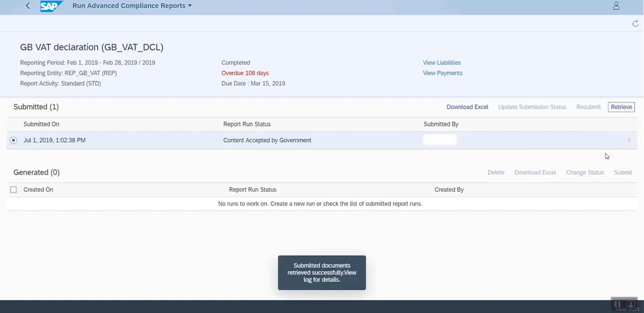This screenshot has height=313, width=644.
Task: Click the Delete button for generated runs
Action: [496, 173]
